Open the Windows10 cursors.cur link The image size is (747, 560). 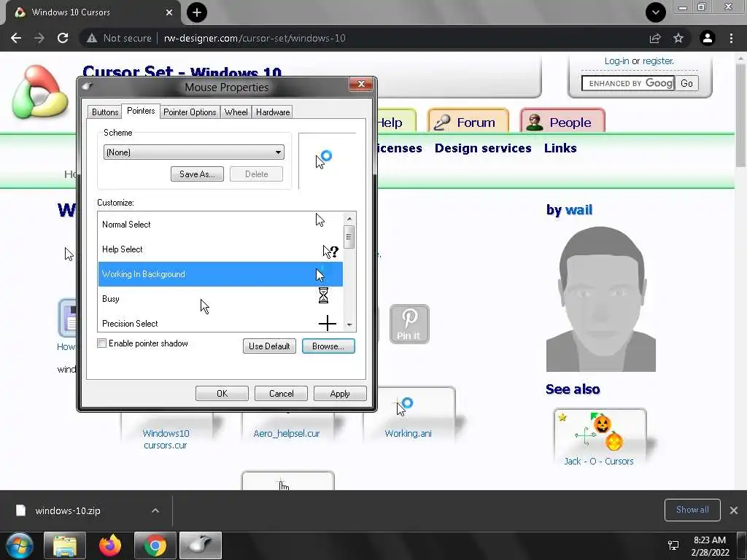tap(166, 439)
